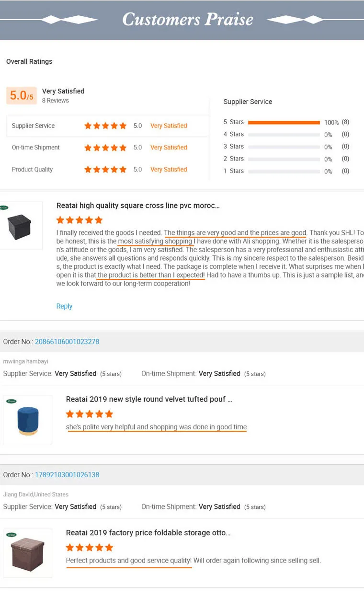Viewport: 364px width, 609px height.
Task: Click the brown foldable storage ottoman thumbnail
Action: pos(28,552)
